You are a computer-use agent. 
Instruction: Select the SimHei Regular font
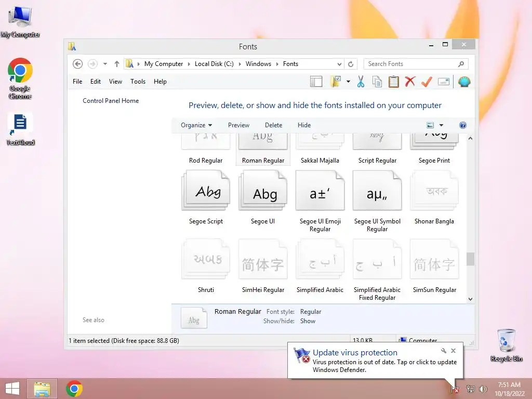(263, 267)
